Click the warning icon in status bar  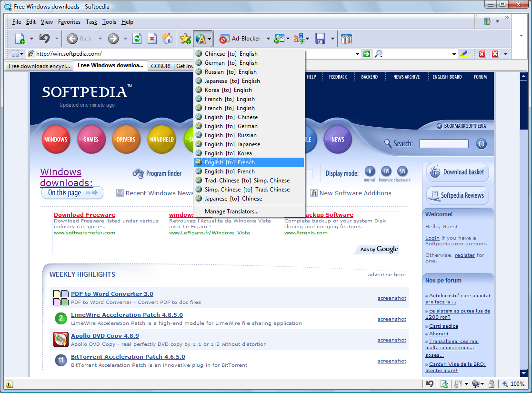click(x=9, y=384)
